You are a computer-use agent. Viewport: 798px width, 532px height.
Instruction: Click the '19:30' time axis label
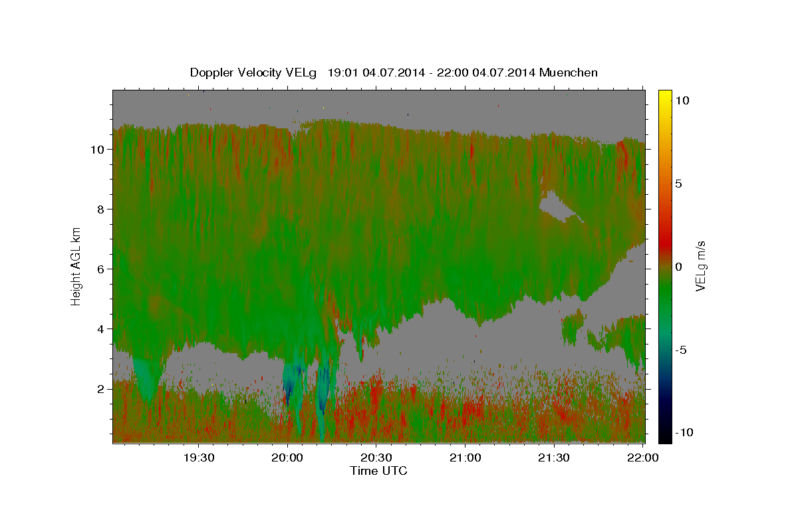[x=199, y=458]
